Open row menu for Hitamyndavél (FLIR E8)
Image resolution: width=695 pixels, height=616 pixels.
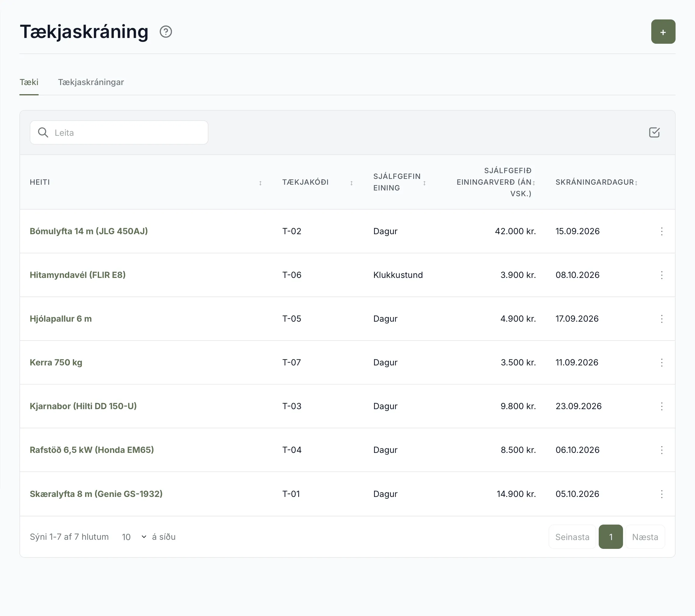661,275
